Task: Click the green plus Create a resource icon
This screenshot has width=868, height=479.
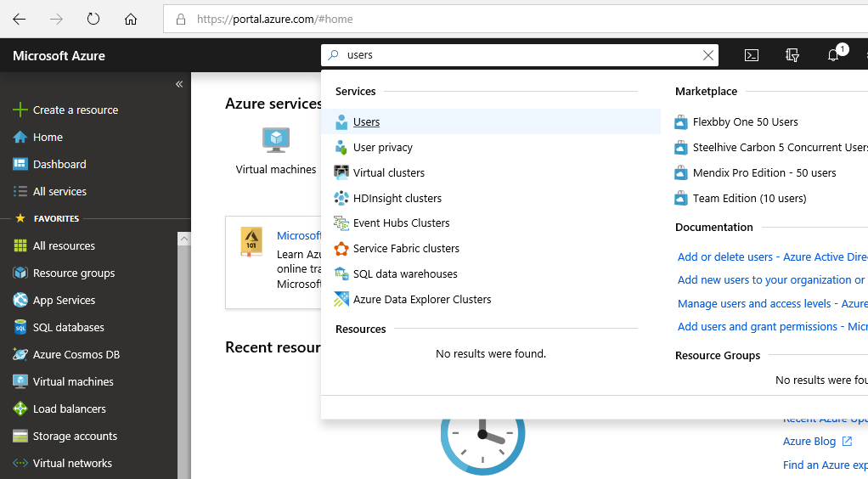Action: (20, 110)
